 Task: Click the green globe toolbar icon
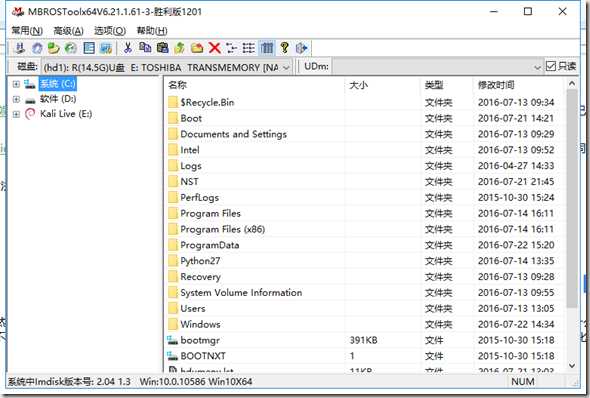[x=71, y=48]
